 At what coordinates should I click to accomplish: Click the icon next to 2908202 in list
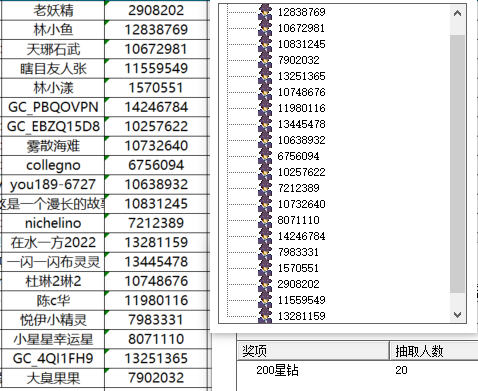265,284
